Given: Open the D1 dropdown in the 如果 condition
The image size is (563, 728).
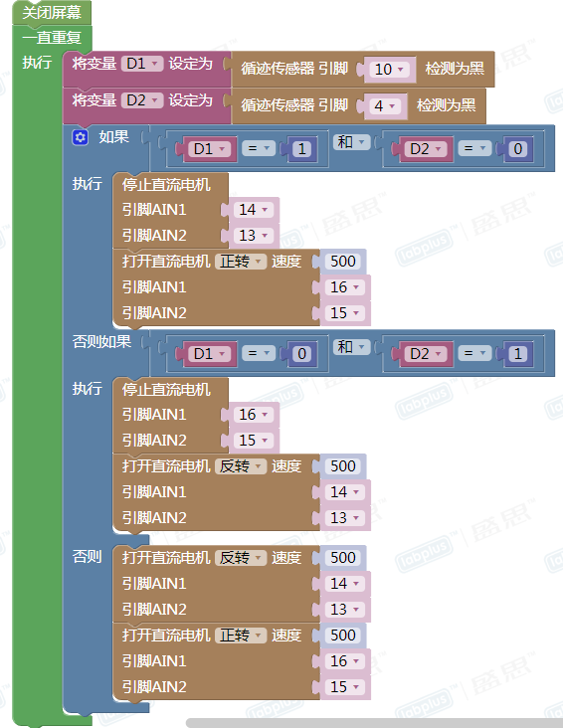Looking at the screenshot, I should 210,149.
